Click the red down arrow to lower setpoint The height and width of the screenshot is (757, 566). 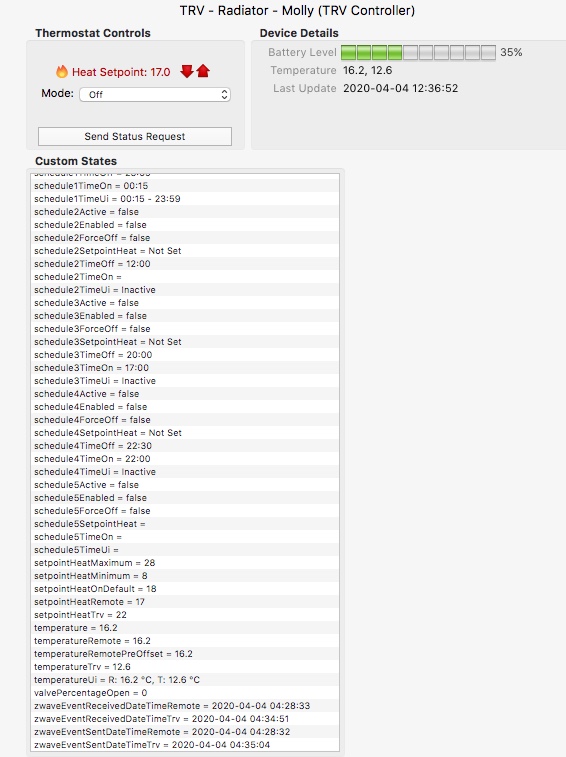click(186, 71)
